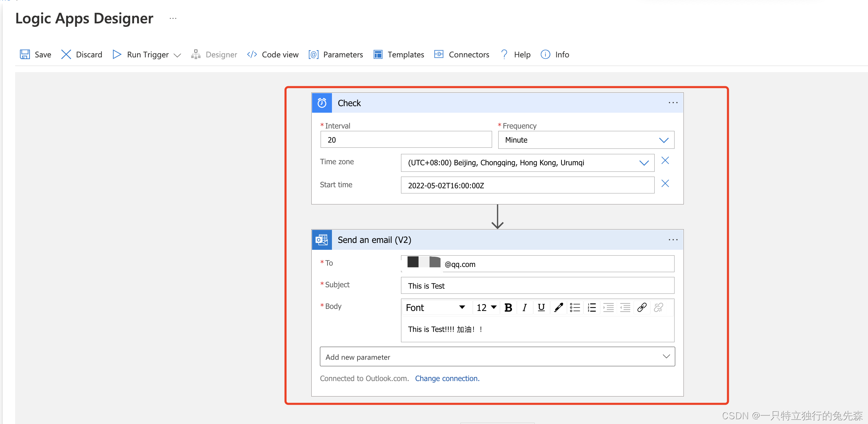This screenshot has height=424, width=868.
Task: Open the text color pen tool
Action: pyautogui.click(x=558, y=308)
